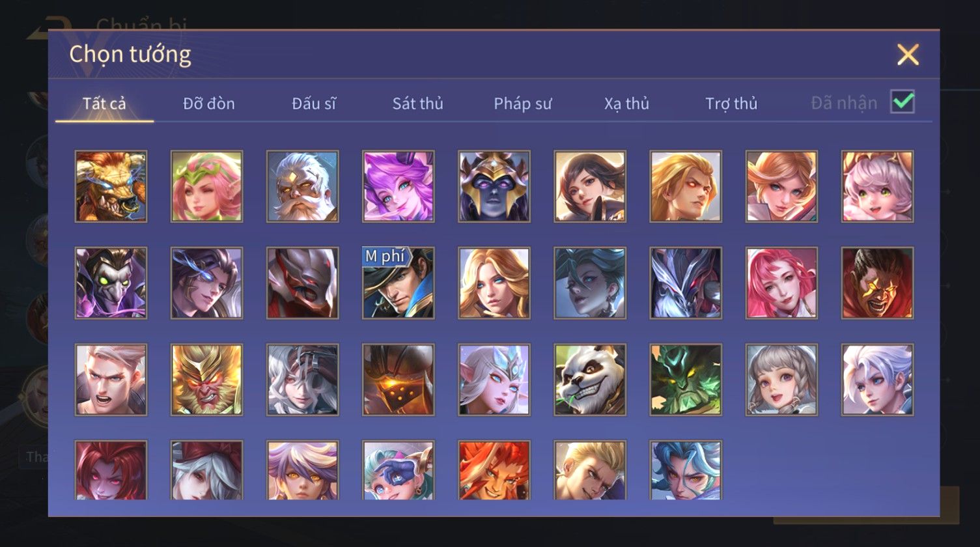Choose the golden monkey king hero
980x547 pixels.
206,380
